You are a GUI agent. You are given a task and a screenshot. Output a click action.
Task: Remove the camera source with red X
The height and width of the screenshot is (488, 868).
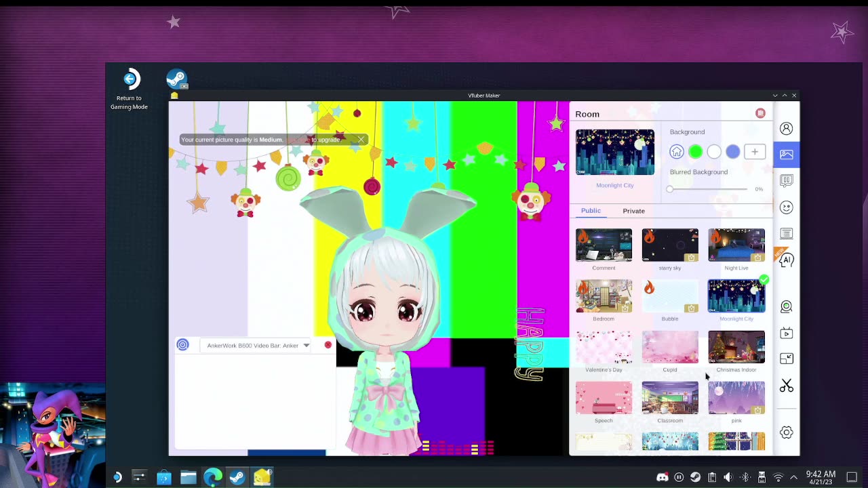pos(328,345)
